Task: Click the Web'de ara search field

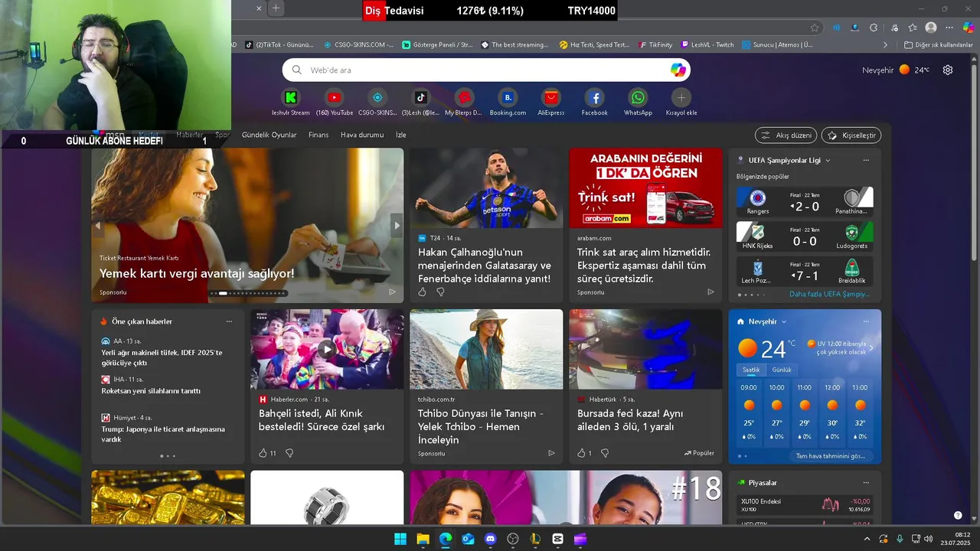Action: [x=486, y=70]
